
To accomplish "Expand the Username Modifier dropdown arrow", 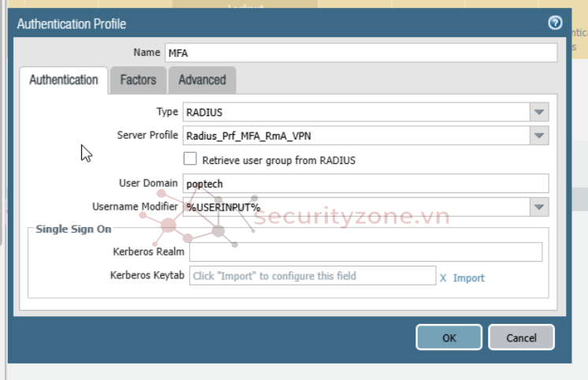I will click(538, 207).
